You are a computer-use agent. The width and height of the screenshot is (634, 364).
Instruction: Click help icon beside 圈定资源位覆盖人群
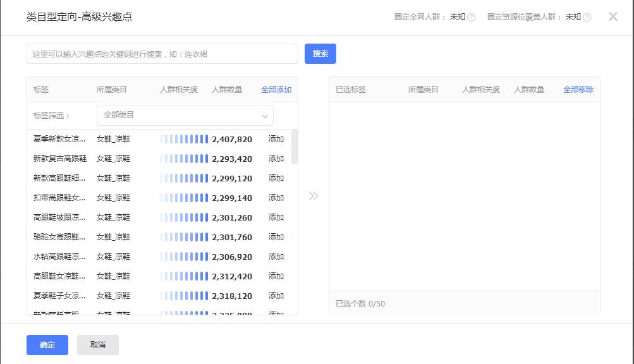(587, 17)
